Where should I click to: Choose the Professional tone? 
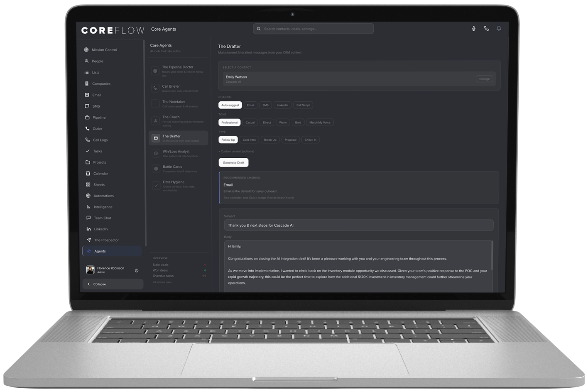click(230, 122)
